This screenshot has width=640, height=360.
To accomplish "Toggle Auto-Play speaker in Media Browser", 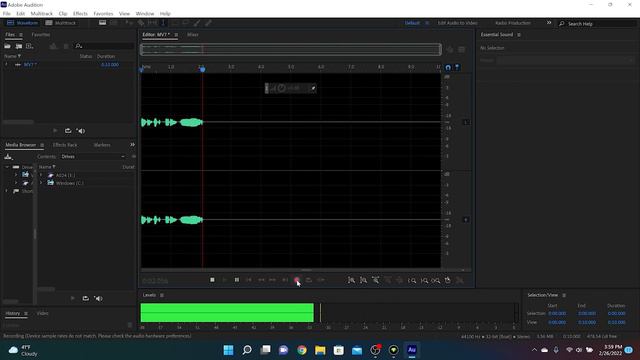I will point(98,298).
